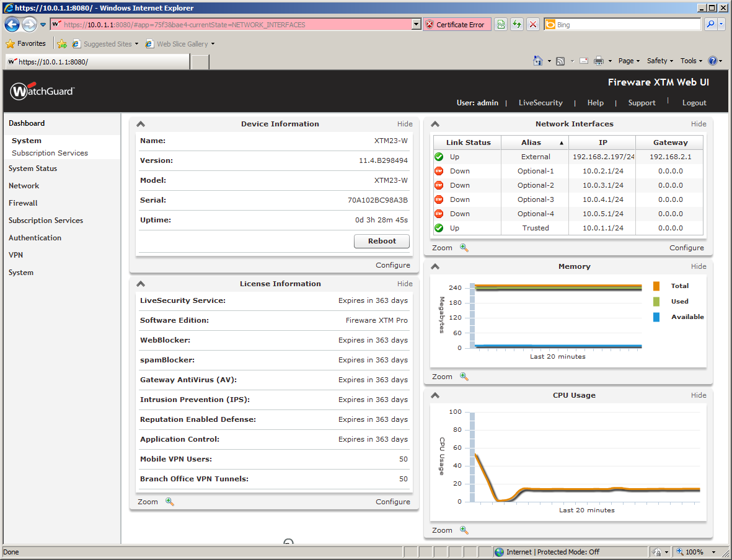Collapse the Device Information panel arrow
The height and width of the screenshot is (560, 732).
pos(141,124)
